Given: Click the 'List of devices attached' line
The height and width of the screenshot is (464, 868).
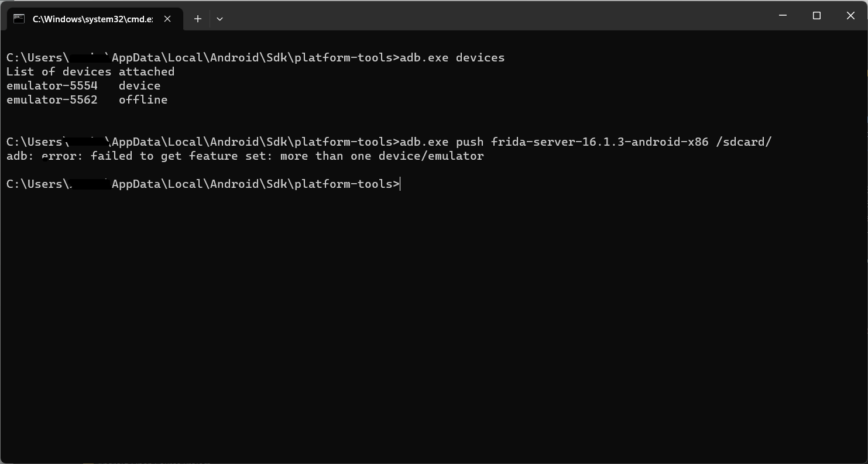Looking at the screenshot, I should pos(90,71).
